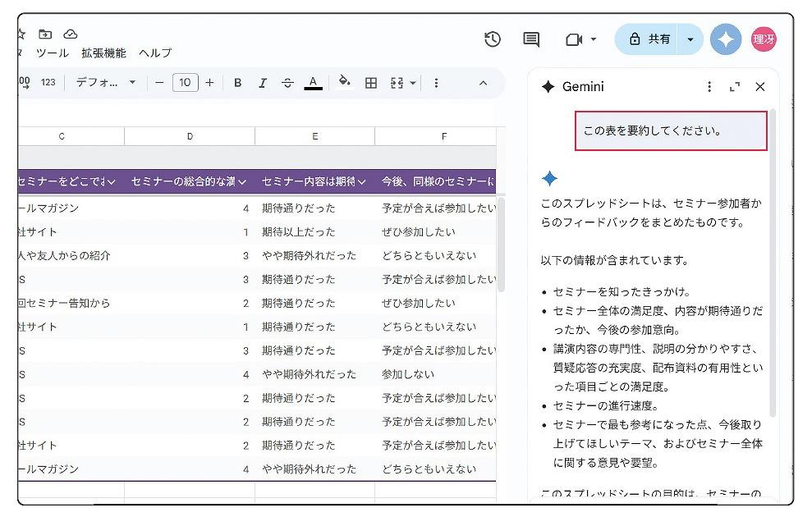Open the 拡張機能 menu

103,53
